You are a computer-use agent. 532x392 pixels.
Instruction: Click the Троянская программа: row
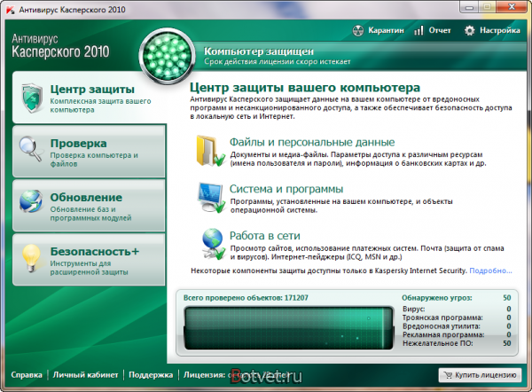click(x=457, y=318)
